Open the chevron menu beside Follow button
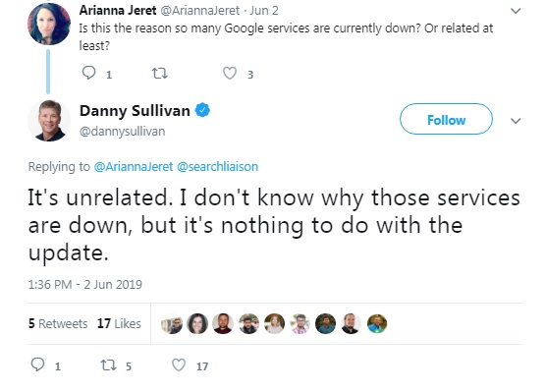This screenshot has height=392, width=546. point(516,121)
